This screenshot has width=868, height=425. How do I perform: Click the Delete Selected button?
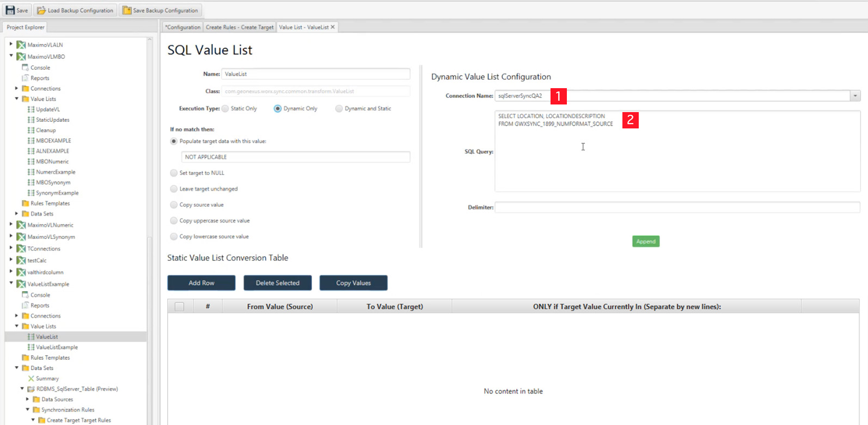coord(278,283)
